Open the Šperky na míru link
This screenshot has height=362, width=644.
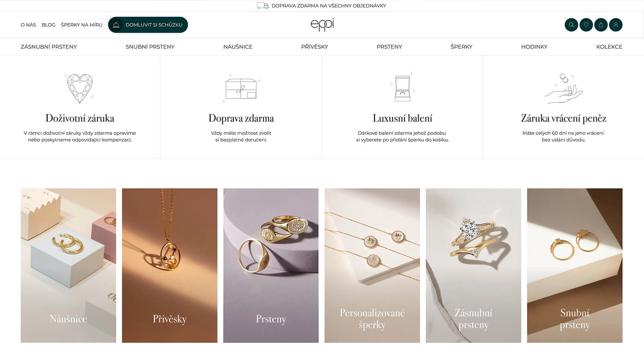82,25
